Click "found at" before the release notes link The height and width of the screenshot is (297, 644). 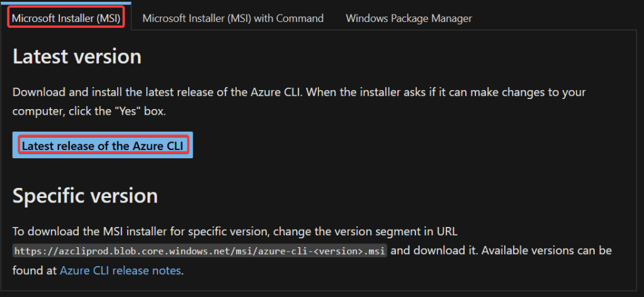(x=34, y=271)
